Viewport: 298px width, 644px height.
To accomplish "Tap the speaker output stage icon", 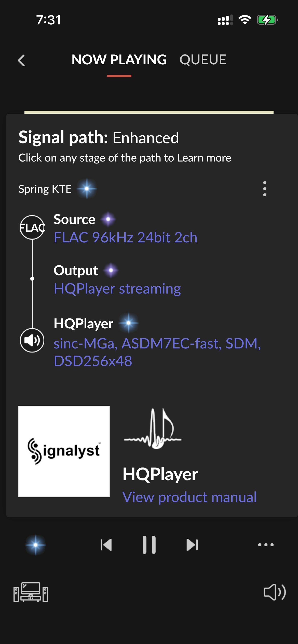I will [32, 340].
